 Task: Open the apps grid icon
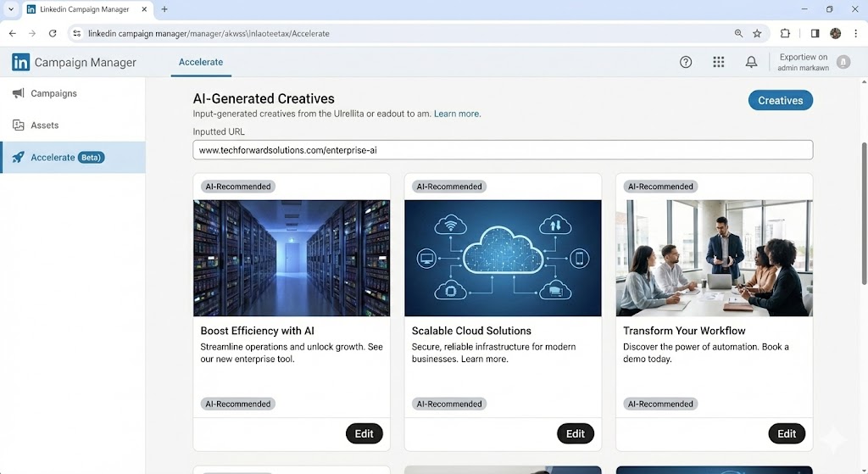click(718, 62)
